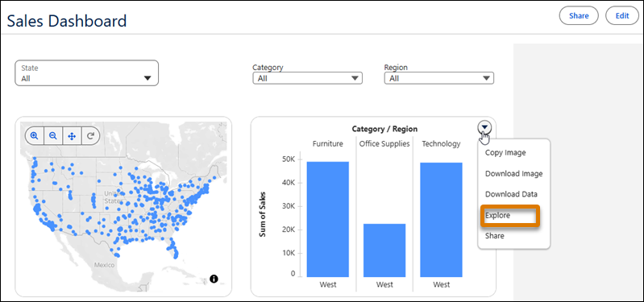
Task: Zoom in on the map
Action: (35, 136)
